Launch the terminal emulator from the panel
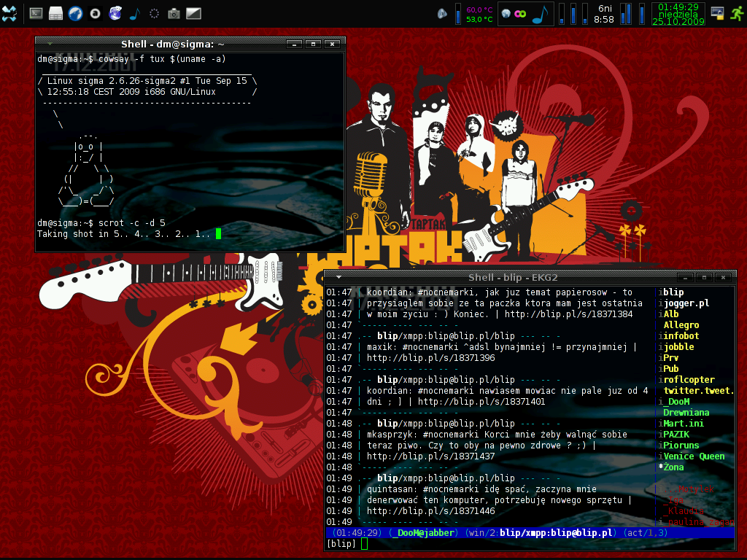 [x=36, y=13]
